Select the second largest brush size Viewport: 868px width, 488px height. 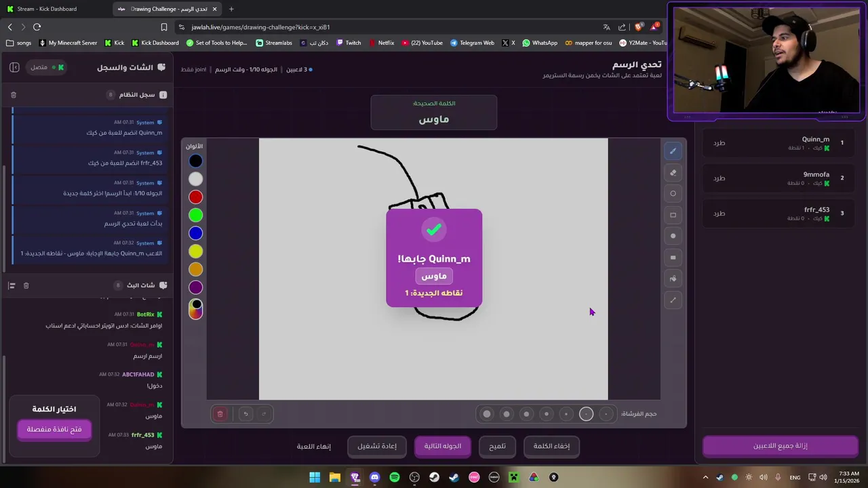507,413
